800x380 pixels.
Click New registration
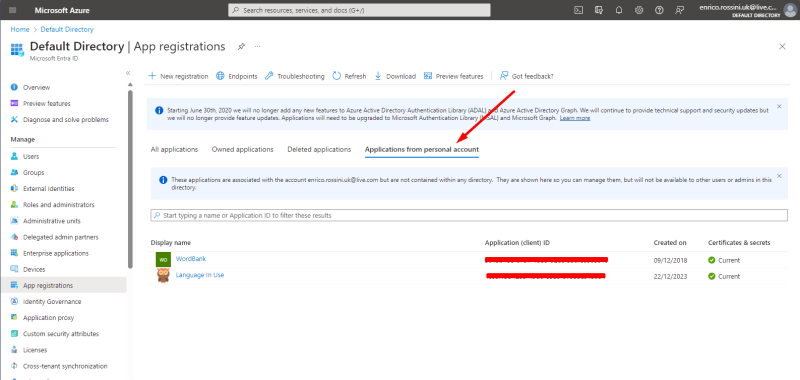coord(178,76)
